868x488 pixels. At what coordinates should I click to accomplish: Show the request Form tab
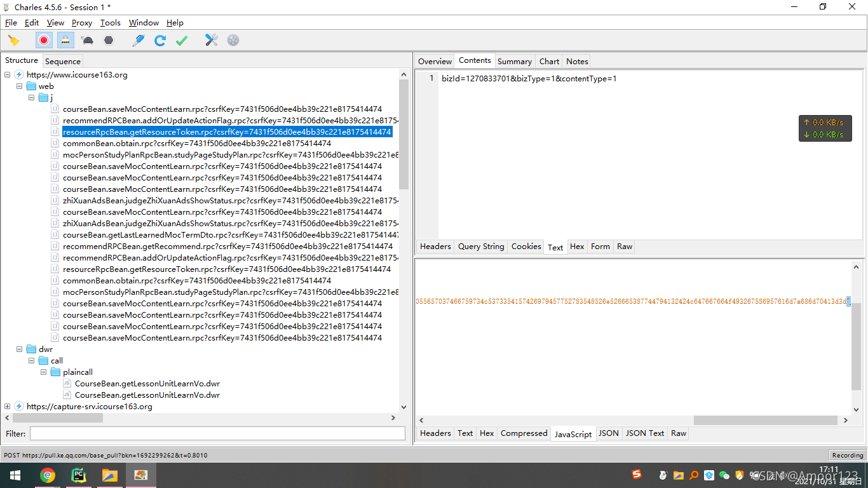[x=600, y=247]
